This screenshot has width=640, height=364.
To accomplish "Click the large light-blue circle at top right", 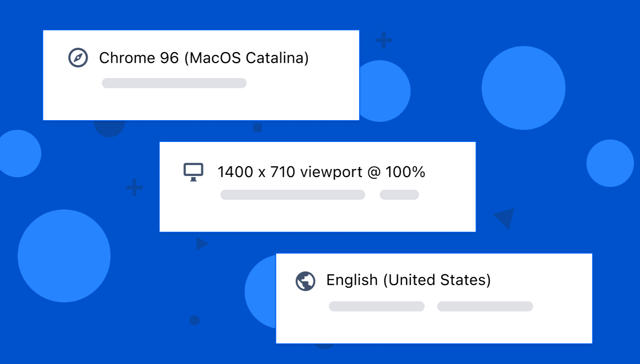I will [x=523, y=88].
